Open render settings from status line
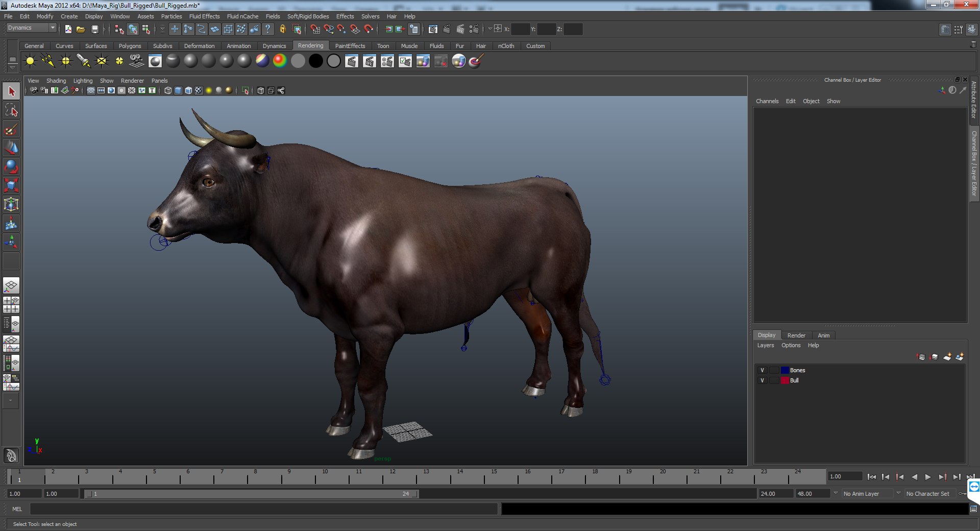Image resolution: width=980 pixels, height=531 pixels. [x=474, y=29]
